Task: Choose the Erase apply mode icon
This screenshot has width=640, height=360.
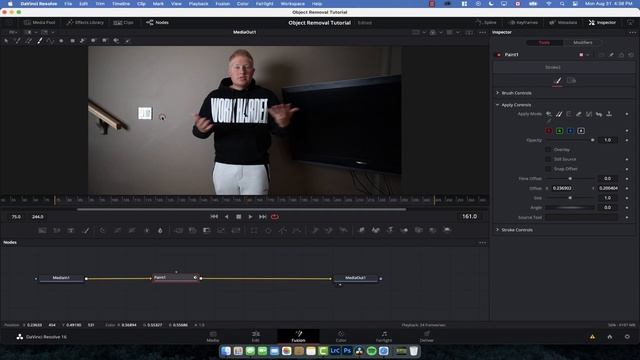Action: [x=579, y=114]
